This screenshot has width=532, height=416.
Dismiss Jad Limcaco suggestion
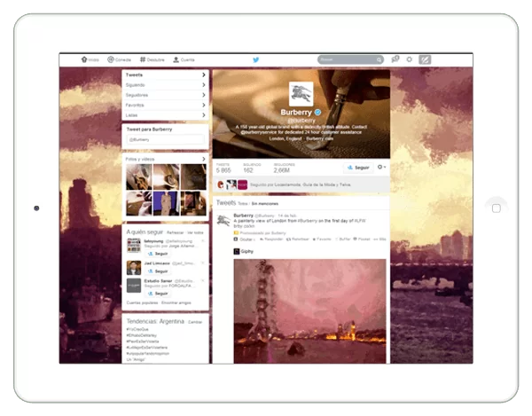(x=203, y=263)
